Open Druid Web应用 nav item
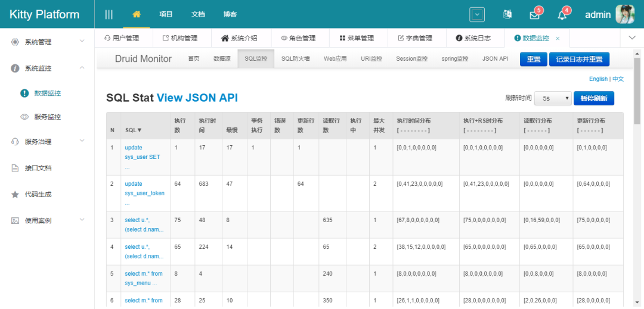This screenshot has width=644, height=309. 335,58
